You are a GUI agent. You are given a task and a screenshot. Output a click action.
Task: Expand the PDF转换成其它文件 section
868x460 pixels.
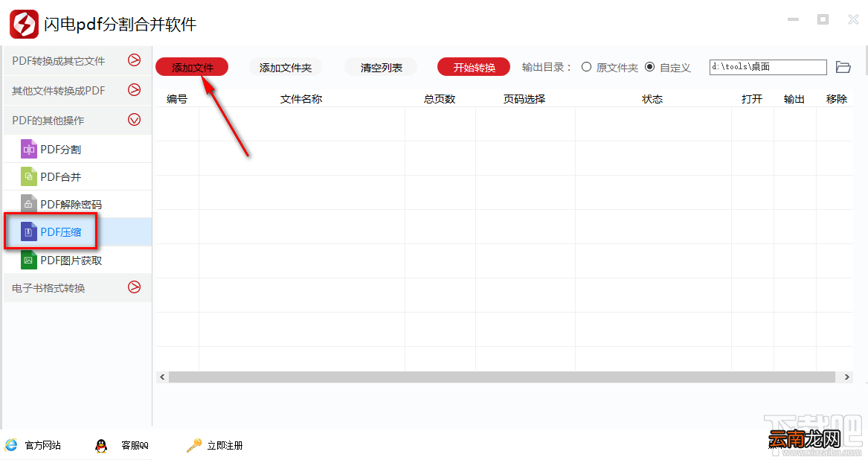[x=134, y=60]
